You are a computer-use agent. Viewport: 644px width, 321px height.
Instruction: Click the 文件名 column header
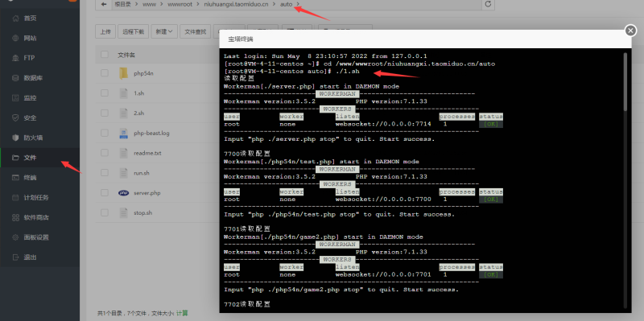coord(126,55)
